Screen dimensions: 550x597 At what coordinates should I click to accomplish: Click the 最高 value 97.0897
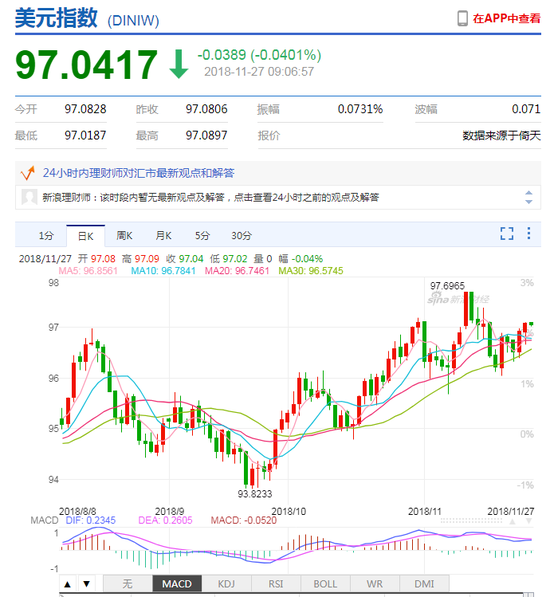206,135
